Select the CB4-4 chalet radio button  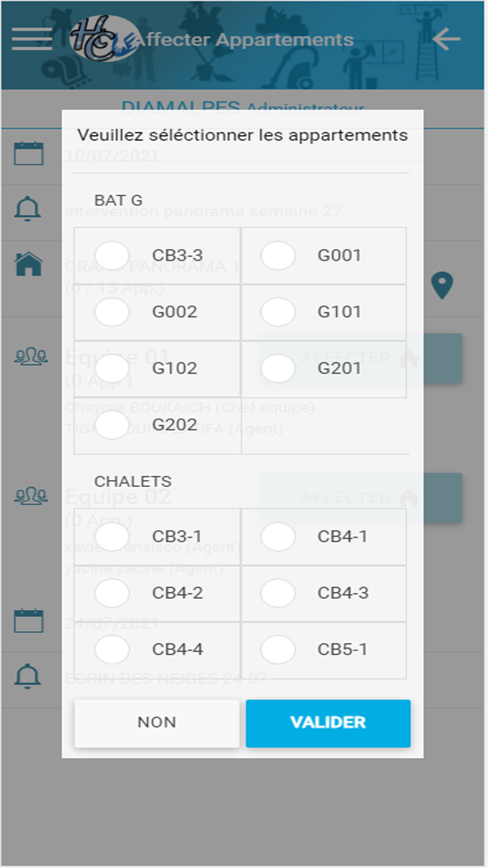(112, 649)
